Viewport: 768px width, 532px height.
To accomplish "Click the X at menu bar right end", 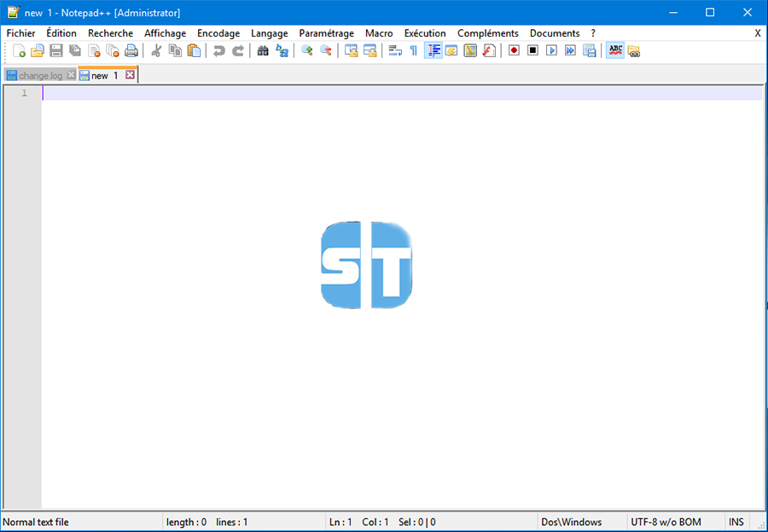I will click(757, 33).
